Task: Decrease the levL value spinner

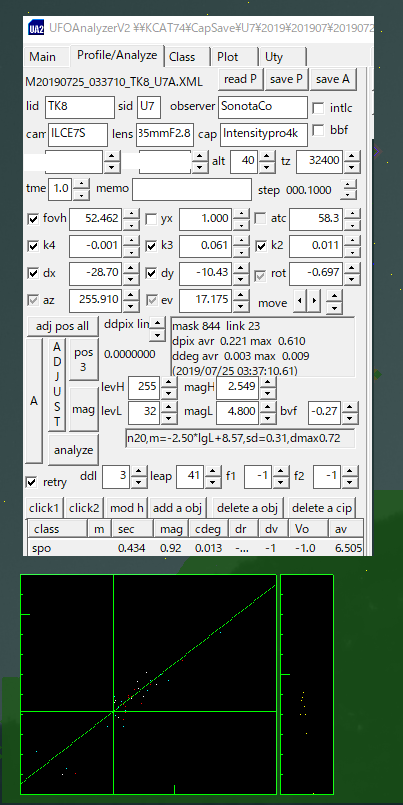Action: pos(169,418)
